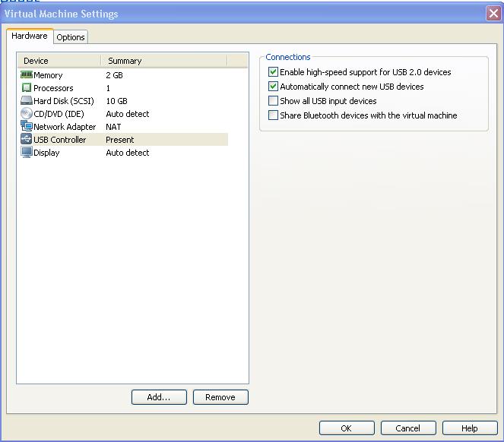Viewport: 504px width, 442px height.
Task: Select the USB Controller label
Action: (60, 140)
